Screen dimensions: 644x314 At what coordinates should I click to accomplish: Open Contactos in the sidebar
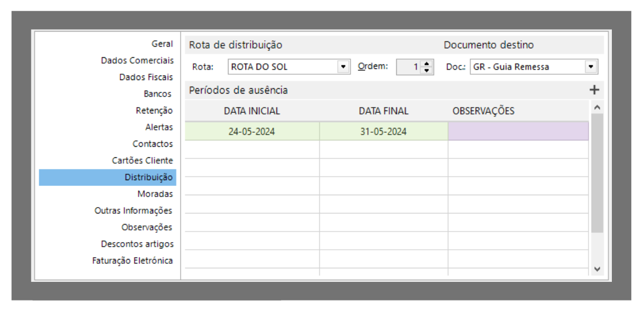pos(153,144)
